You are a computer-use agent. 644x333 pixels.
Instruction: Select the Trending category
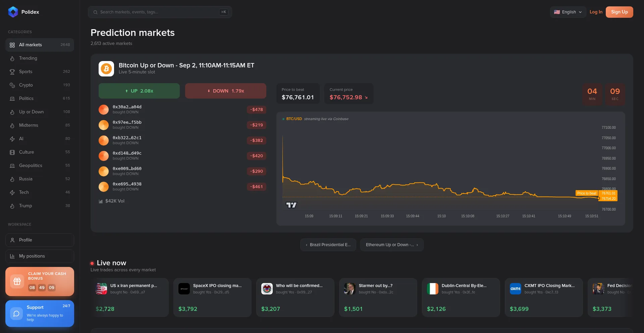pos(40,58)
